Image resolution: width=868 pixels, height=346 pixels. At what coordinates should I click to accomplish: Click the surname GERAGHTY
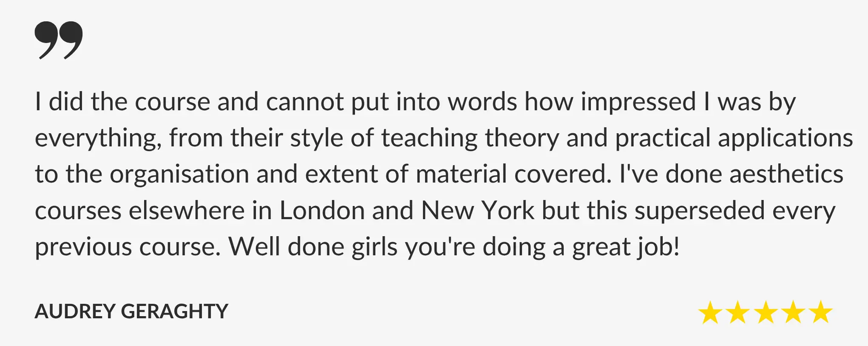pos(175,311)
